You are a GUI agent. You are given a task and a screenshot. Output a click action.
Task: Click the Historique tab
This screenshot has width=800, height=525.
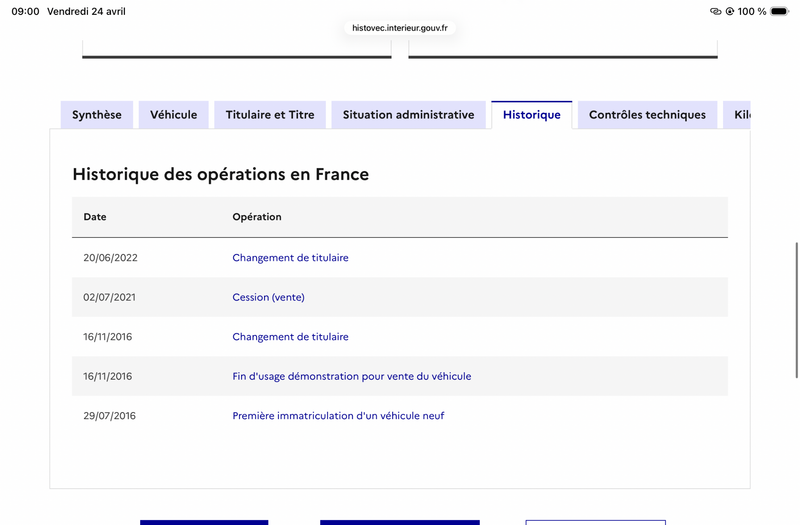point(532,115)
